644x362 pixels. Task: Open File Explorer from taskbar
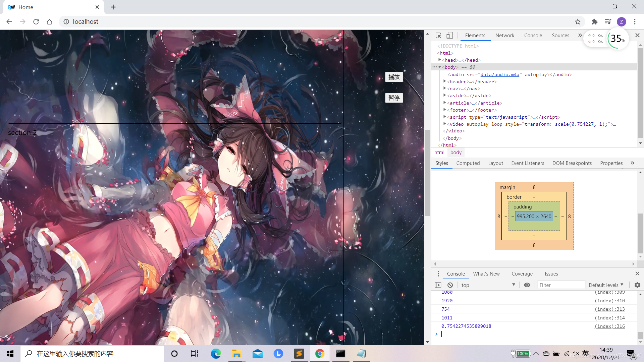(x=236, y=354)
